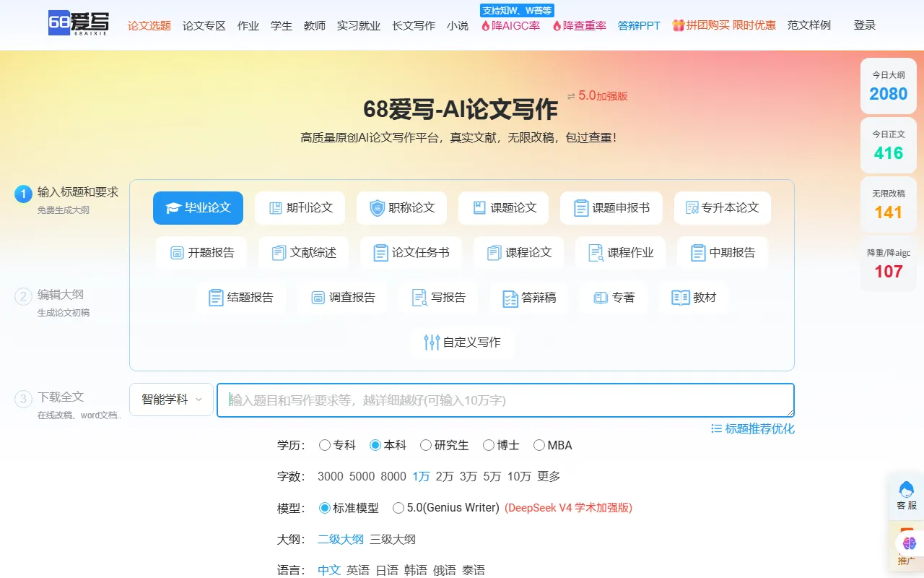
Task: Choose the 三级大纲 outline option
Action: coord(393,539)
